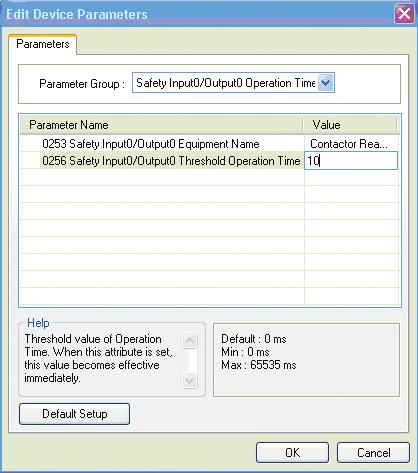418x473 pixels.
Task: Click the Parameter Name column header
Action: 161,125
